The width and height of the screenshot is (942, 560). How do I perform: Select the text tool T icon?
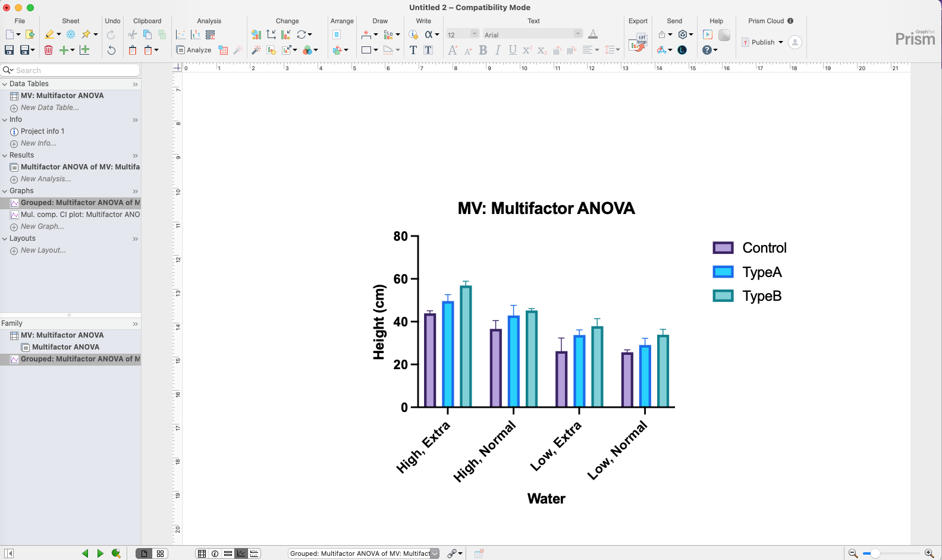tap(413, 50)
